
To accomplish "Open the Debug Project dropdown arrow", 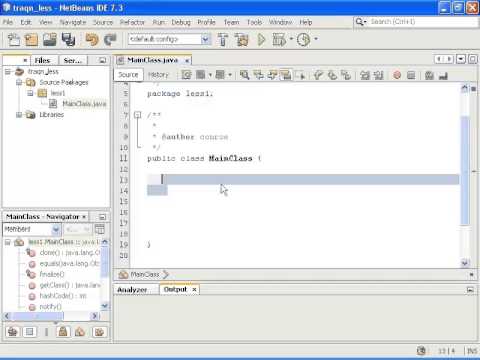I will 291,39.
